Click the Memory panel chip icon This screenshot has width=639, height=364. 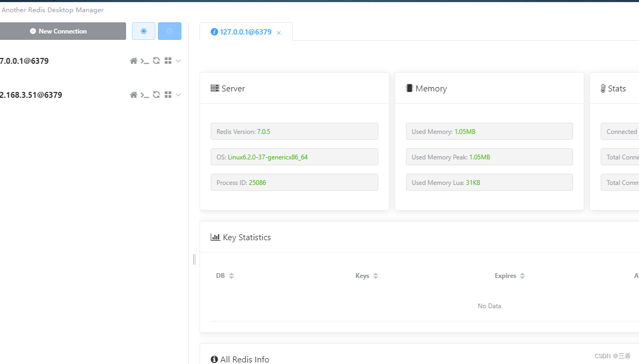pyautogui.click(x=409, y=88)
